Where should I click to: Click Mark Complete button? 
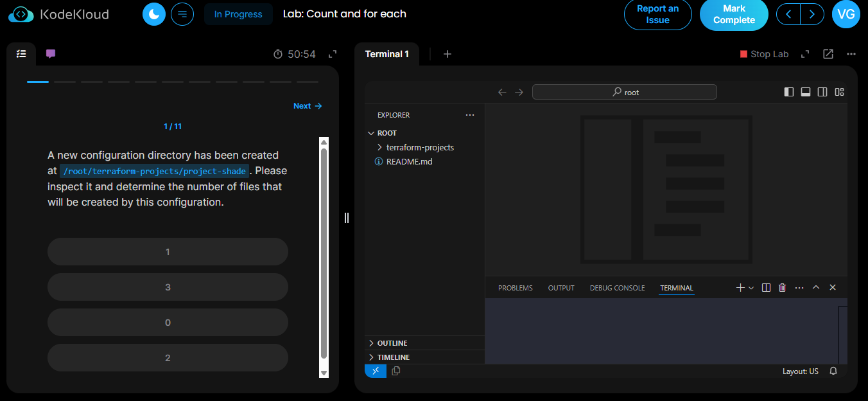(x=734, y=14)
